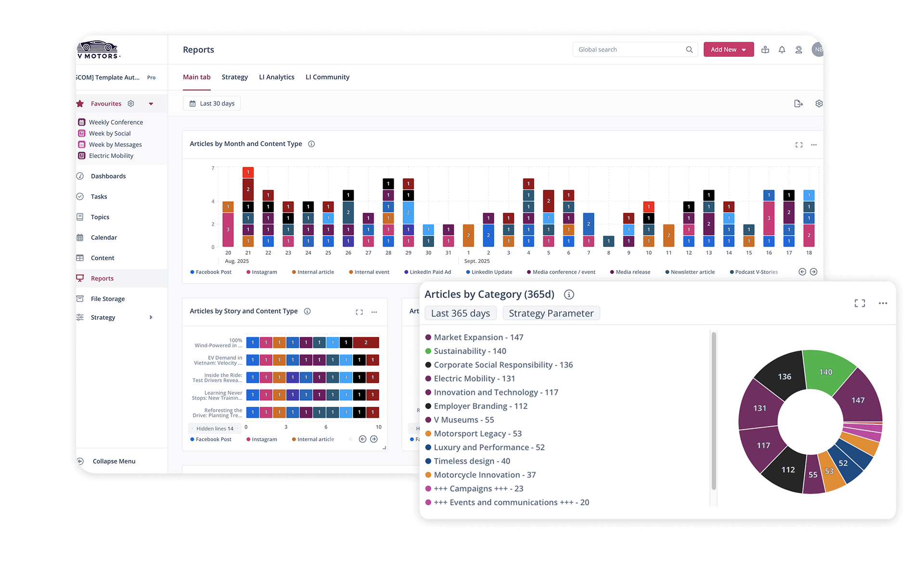Collapse the Favourites section

(x=151, y=103)
